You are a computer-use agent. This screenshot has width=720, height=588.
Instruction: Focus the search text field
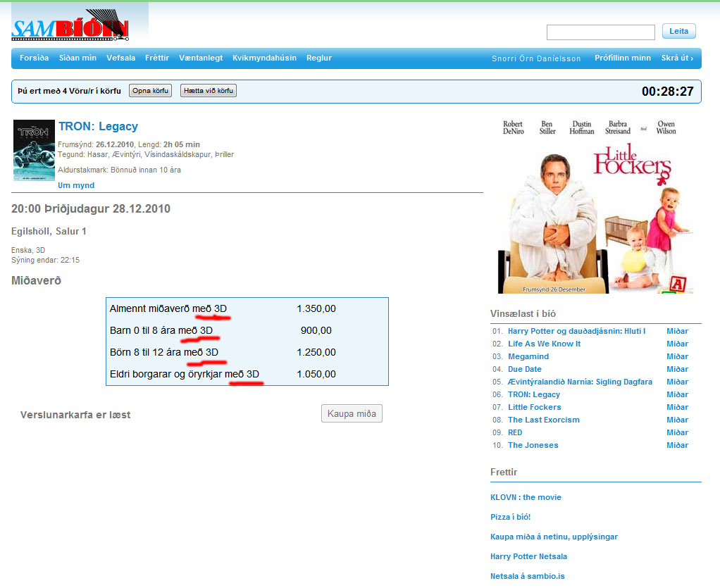point(600,32)
